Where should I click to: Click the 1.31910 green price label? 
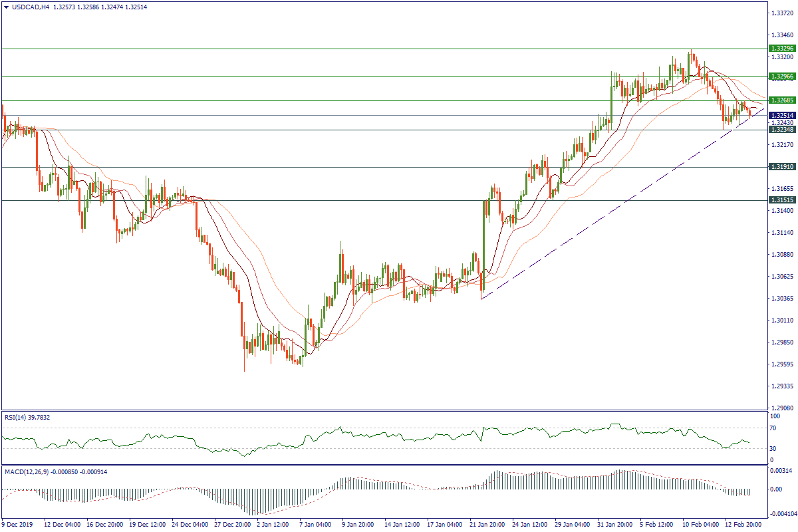781,167
